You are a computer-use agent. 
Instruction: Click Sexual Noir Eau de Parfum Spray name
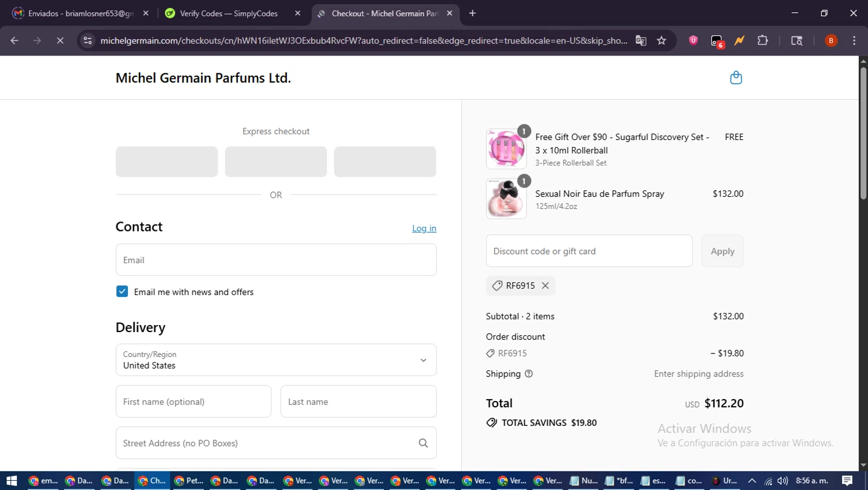599,194
